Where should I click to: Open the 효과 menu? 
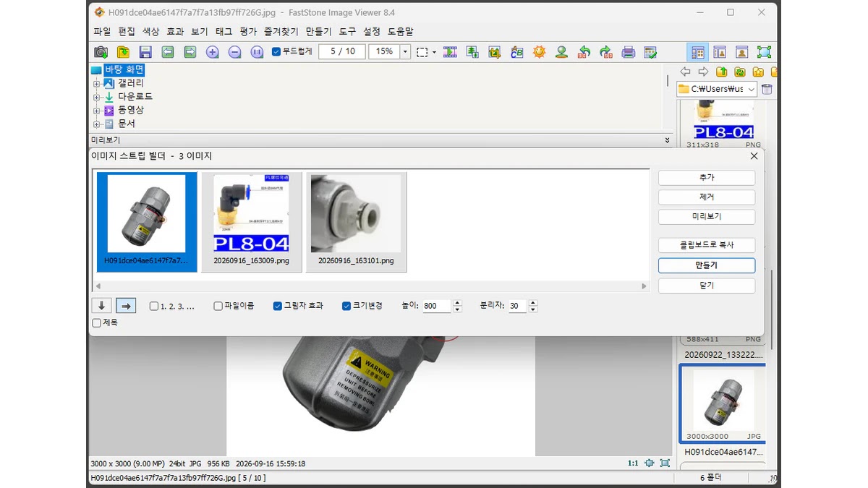(x=175, y=32)
